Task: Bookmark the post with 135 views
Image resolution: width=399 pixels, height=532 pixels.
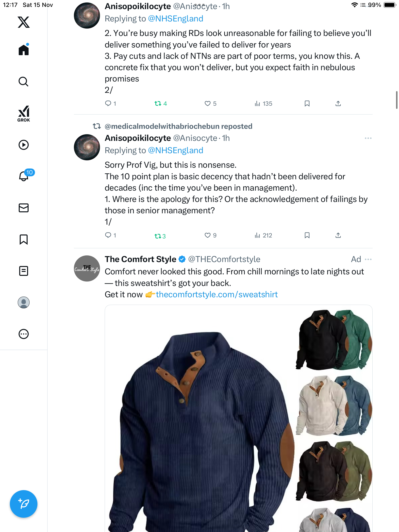Action: (307, 104)
